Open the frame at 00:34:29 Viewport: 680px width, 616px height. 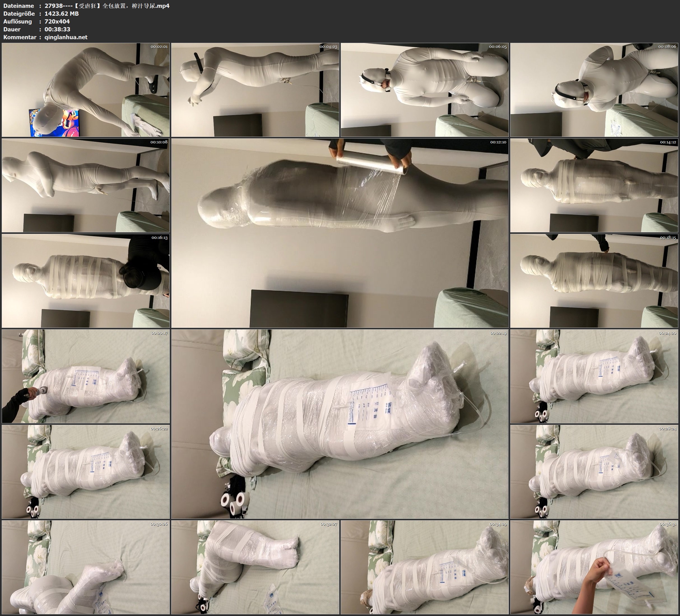coord(424,567)
